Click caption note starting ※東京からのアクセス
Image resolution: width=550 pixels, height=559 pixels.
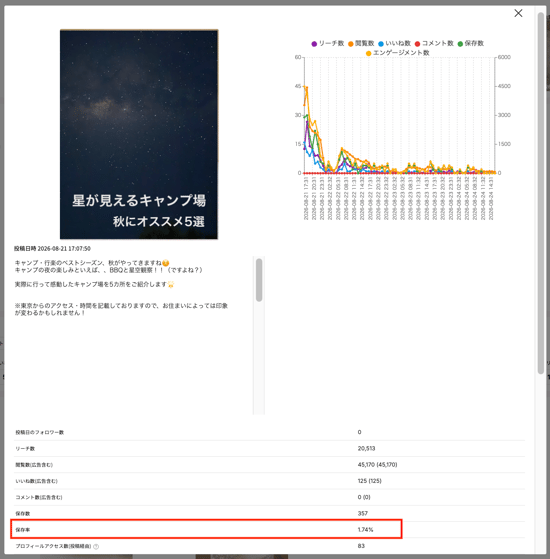121,309
